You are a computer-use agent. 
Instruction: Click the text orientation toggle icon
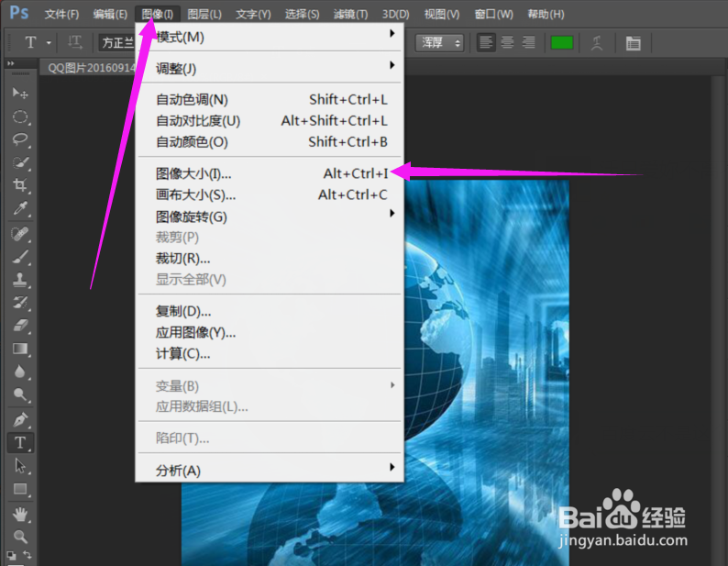click(74, 43)
